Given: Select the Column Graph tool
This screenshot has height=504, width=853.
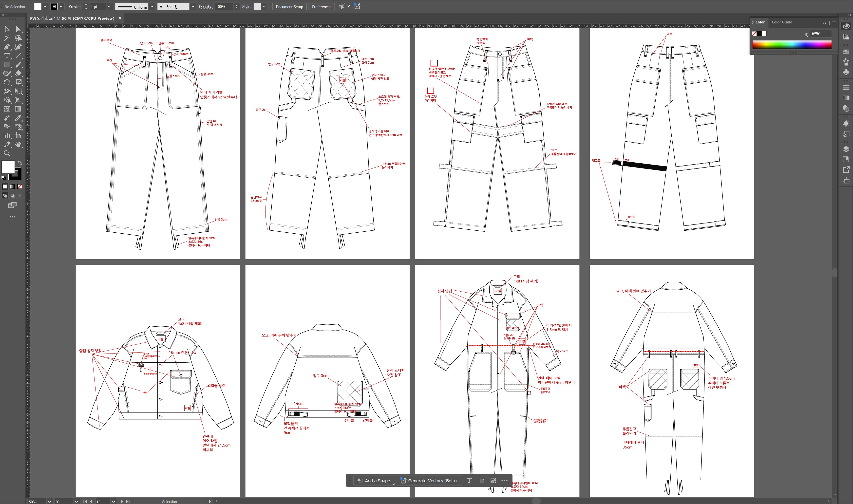Looking at the screenshot, I should tap(7, 135).
